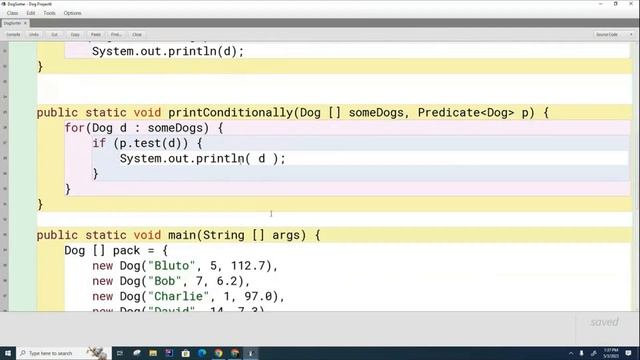Close the DogGame tab with its x

click(25, 23)
